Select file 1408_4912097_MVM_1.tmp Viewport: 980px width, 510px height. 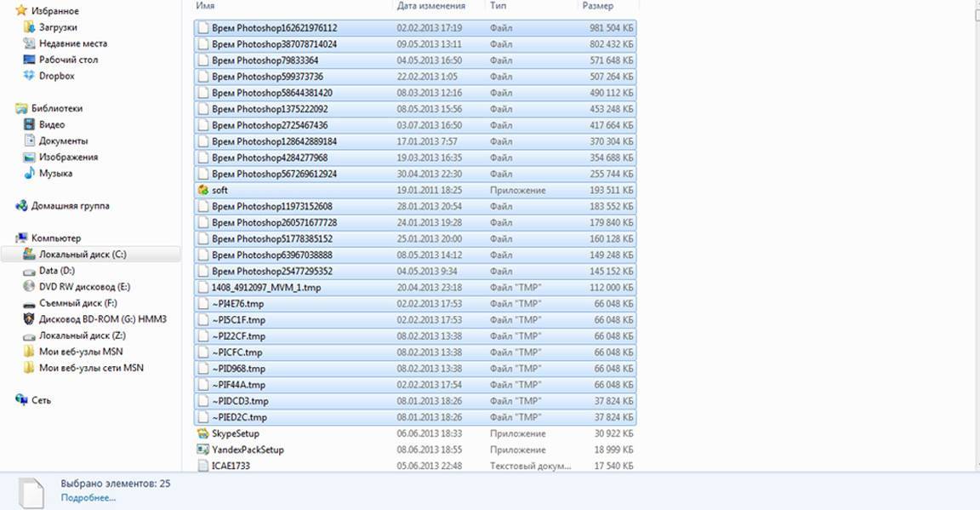(x=415, y=287)
